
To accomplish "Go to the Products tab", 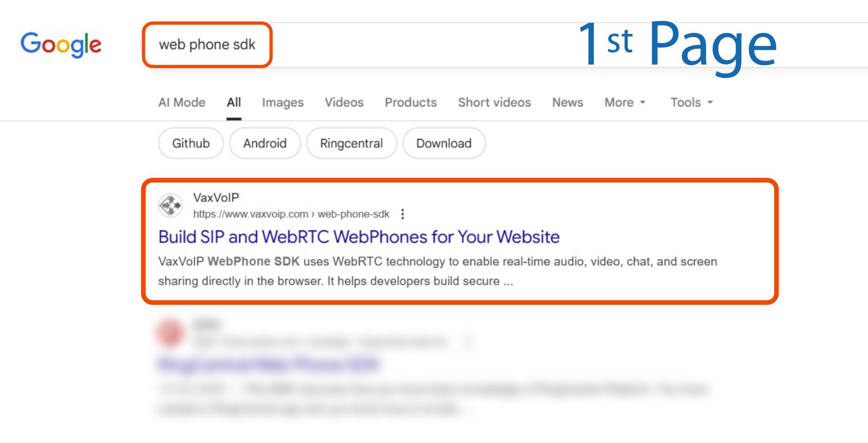I will pos(410,103).
